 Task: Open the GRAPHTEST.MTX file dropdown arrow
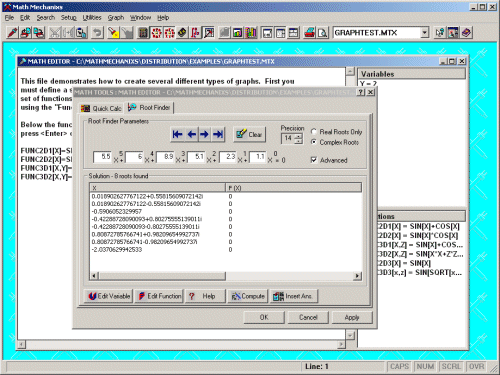pyautogui.click(x=425, y=33)
